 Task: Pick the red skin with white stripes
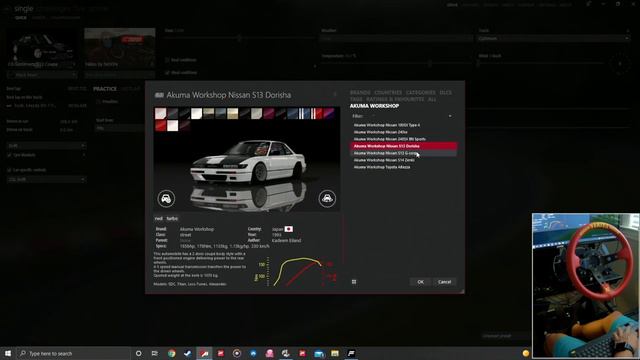tap(316, 113)
